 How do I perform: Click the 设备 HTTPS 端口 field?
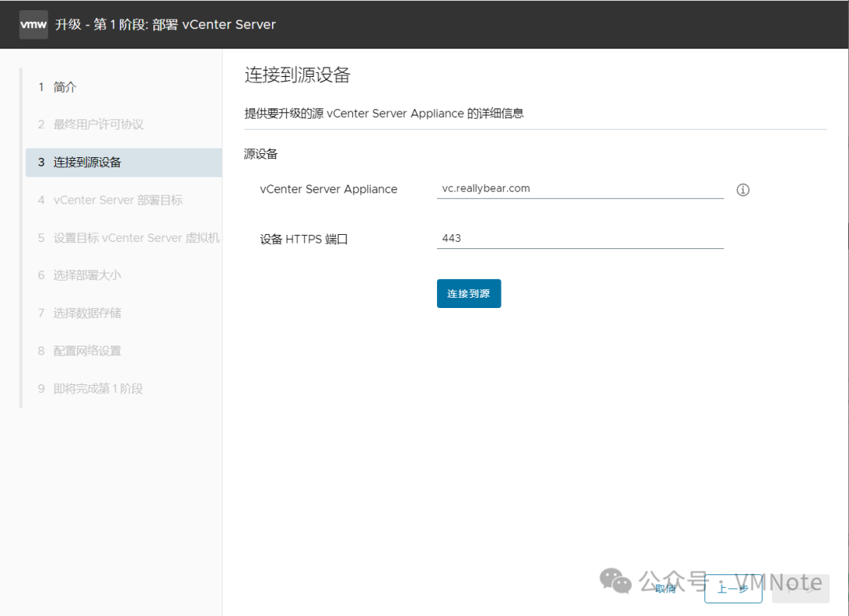click(580, 239)
